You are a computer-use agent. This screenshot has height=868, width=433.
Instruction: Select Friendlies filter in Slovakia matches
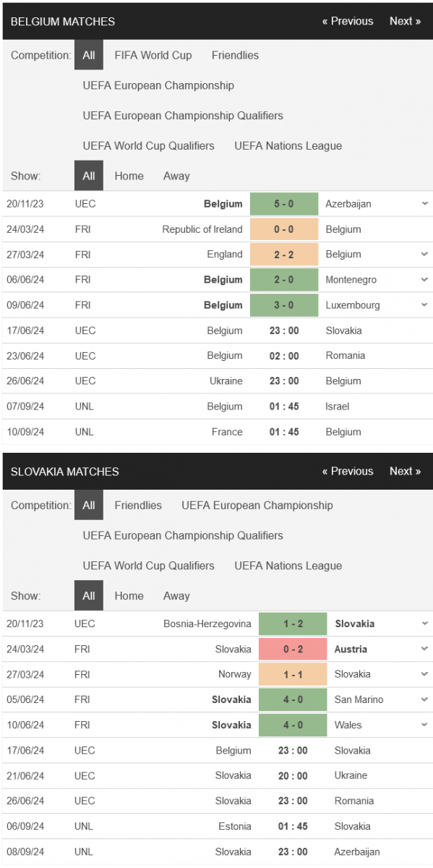[138, 505]
